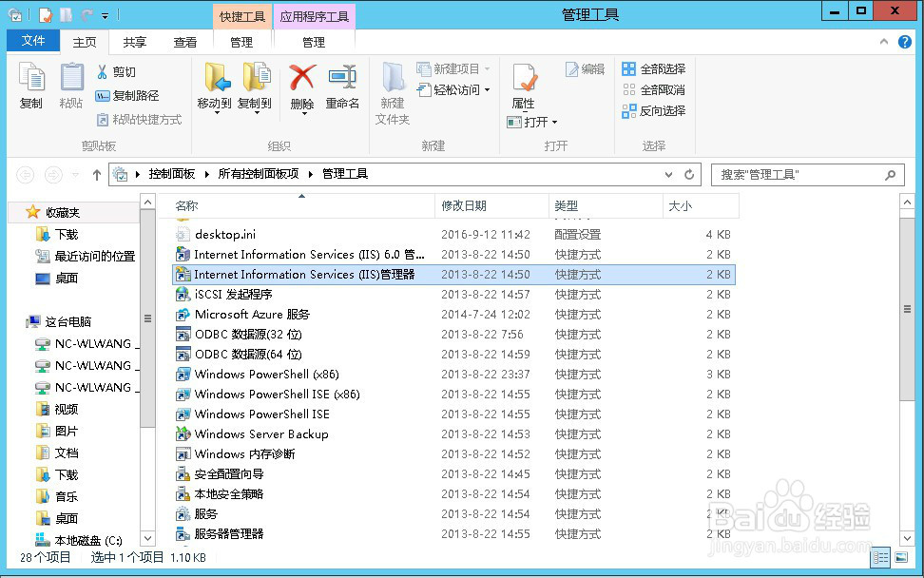This screenshot has width=924, height=578.
Task: Switch to Share (共享) tab
Action: pyautogui.click(x=134, y=43)
